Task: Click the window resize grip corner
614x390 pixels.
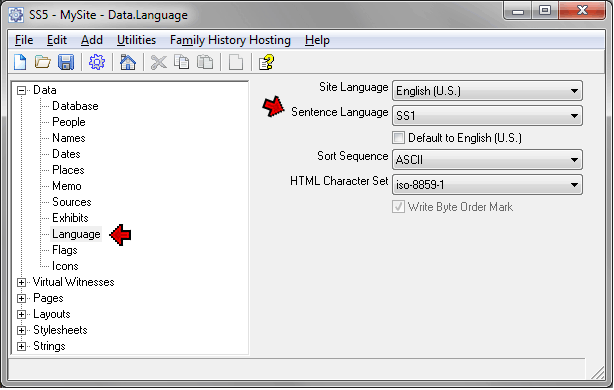Action: coord(598,372)
